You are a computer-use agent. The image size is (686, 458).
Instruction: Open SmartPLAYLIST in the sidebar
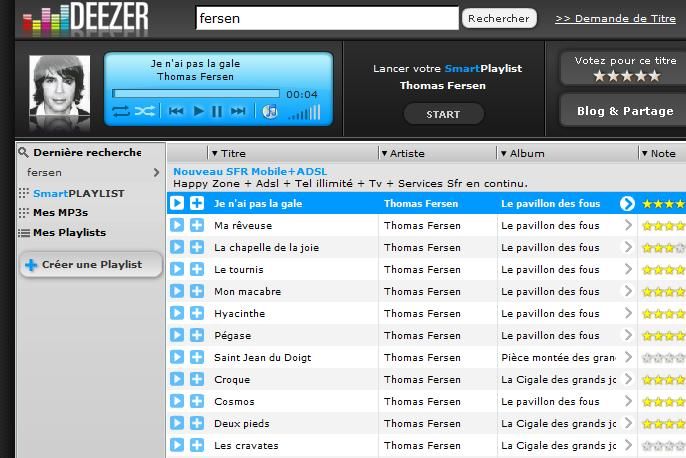coord(79,193)
